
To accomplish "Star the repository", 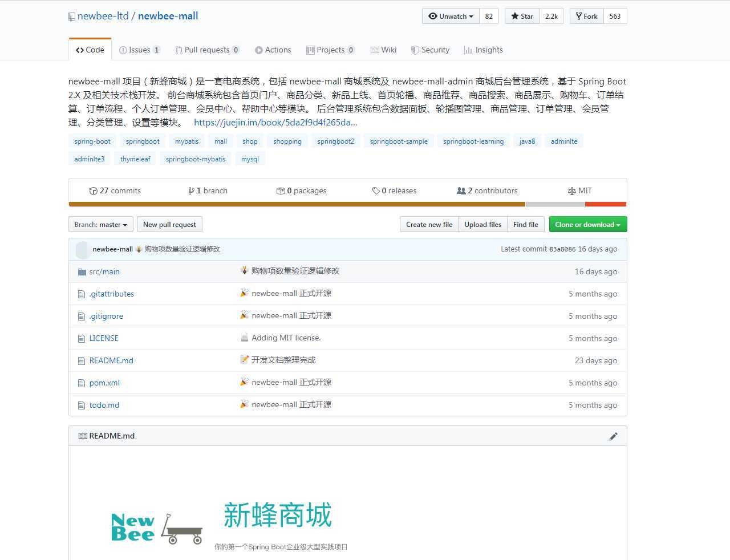I will click(522, 16).
